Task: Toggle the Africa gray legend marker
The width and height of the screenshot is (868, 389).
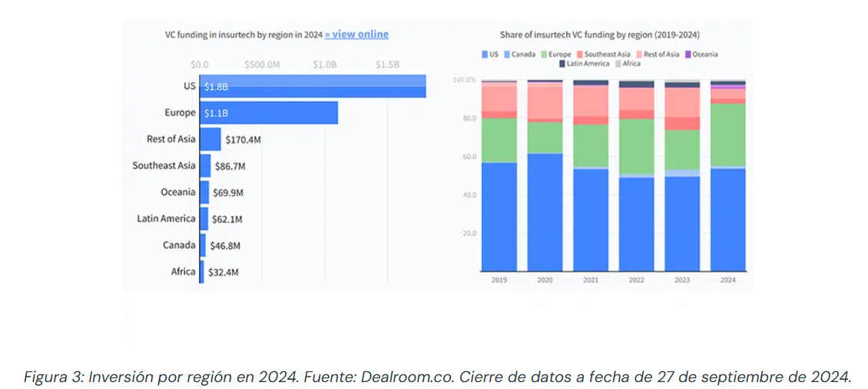Action: 617,64
